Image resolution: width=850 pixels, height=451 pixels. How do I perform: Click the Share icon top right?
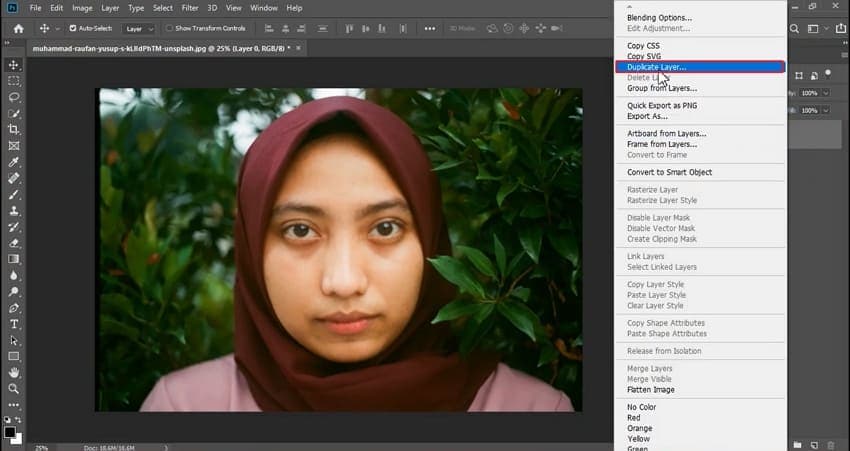[841, 29]
